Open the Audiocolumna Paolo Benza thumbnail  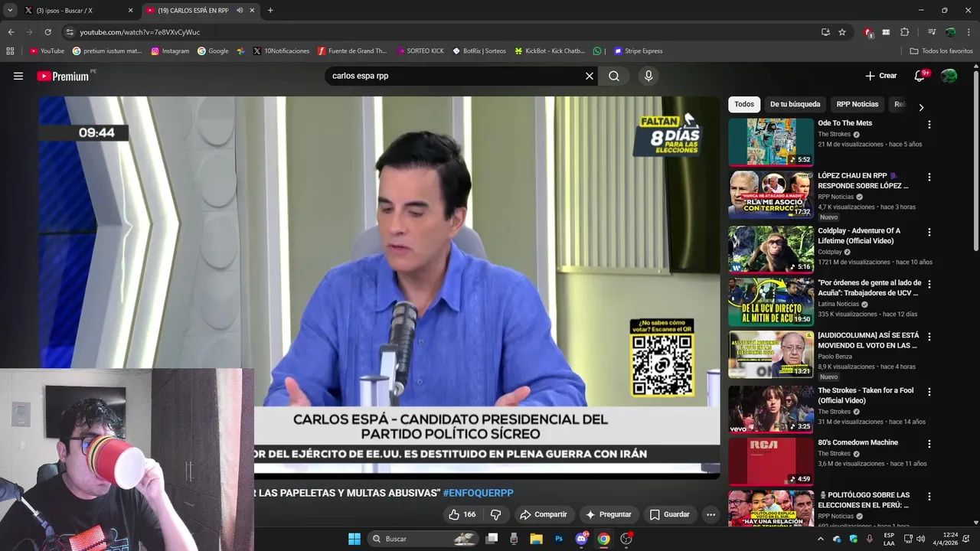pyautogui.click(x=771, y=354)
